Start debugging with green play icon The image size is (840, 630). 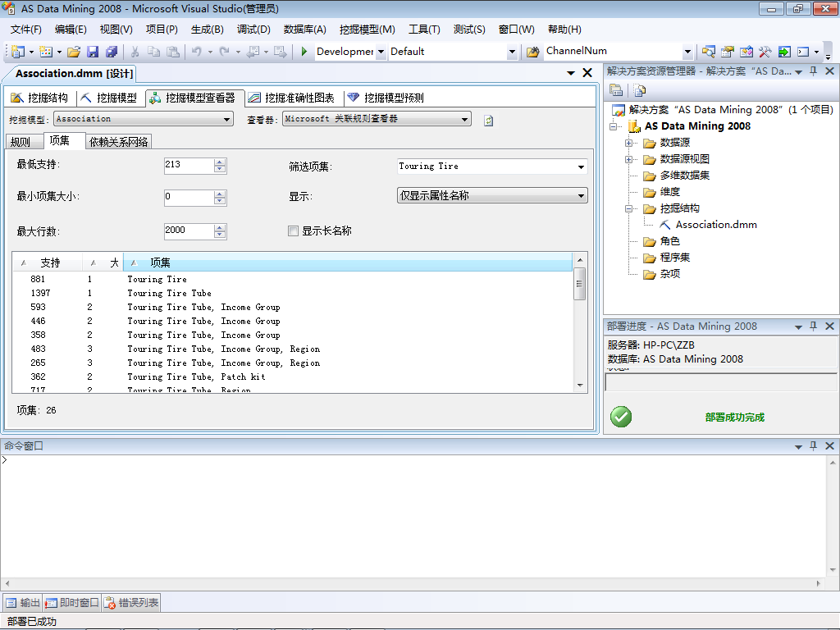pos(304,52)
